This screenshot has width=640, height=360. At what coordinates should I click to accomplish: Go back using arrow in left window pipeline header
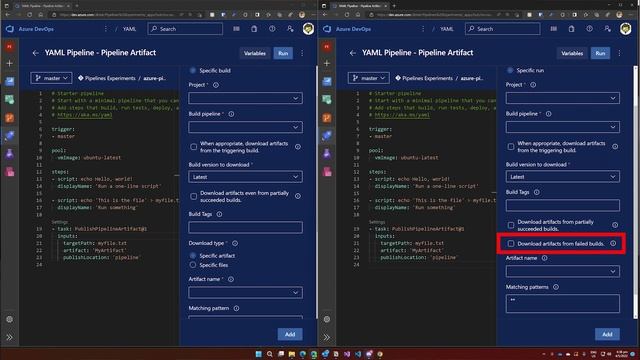coord(36,53)
